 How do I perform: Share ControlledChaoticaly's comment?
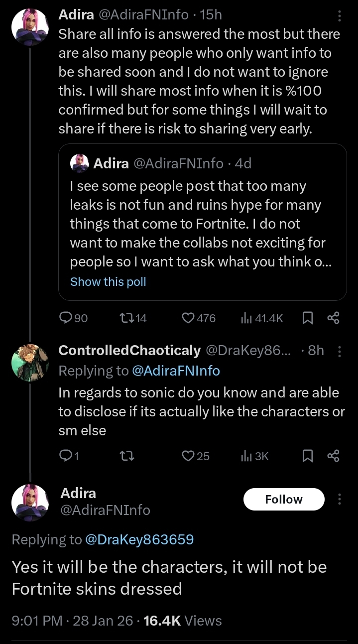point(333,455)
